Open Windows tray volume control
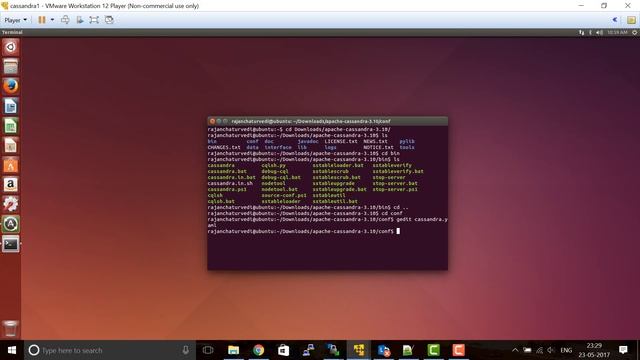 click(x=551, y=350)
